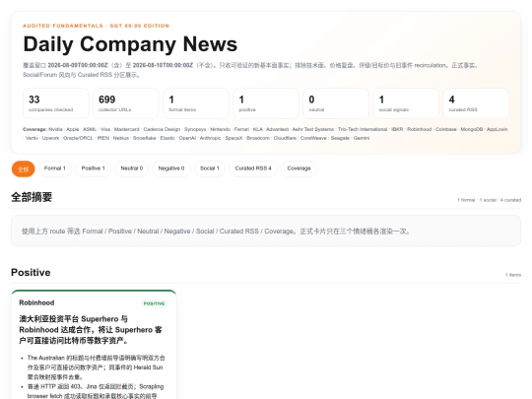The image size is (532, 399).
Task: Click MongoDB in the coverage list
Action: [472, 129]
